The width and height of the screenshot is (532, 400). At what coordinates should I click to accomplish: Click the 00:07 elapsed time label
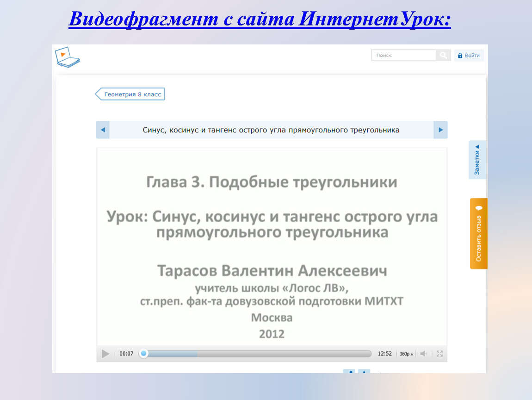[x=126, y=354]
